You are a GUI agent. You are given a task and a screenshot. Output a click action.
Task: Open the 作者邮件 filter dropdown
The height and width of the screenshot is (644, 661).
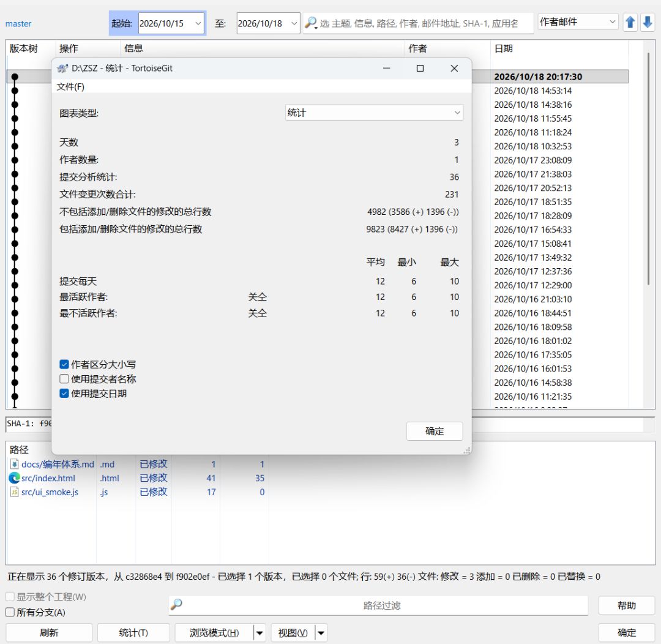click(x=578, y=21)
